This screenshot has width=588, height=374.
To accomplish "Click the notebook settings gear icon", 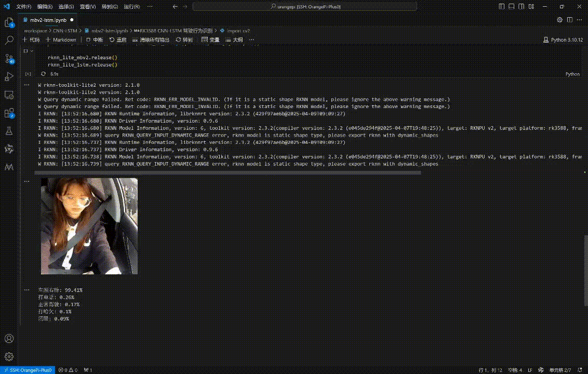I will [559, 20].
